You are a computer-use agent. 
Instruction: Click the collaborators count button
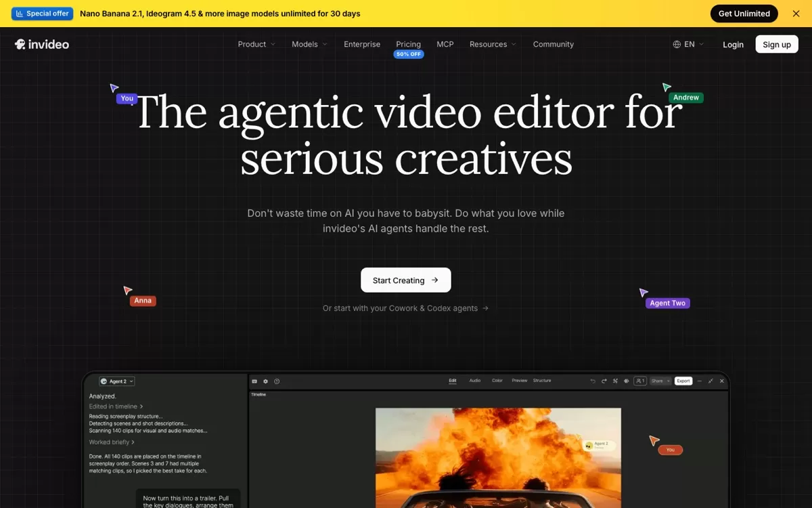pyautogui.click(x=640, y=381)
